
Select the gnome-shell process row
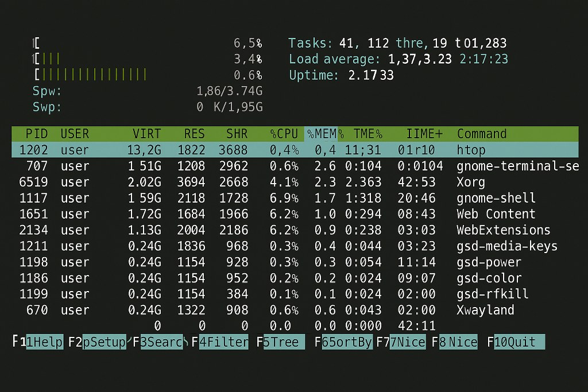coord(295,198)
